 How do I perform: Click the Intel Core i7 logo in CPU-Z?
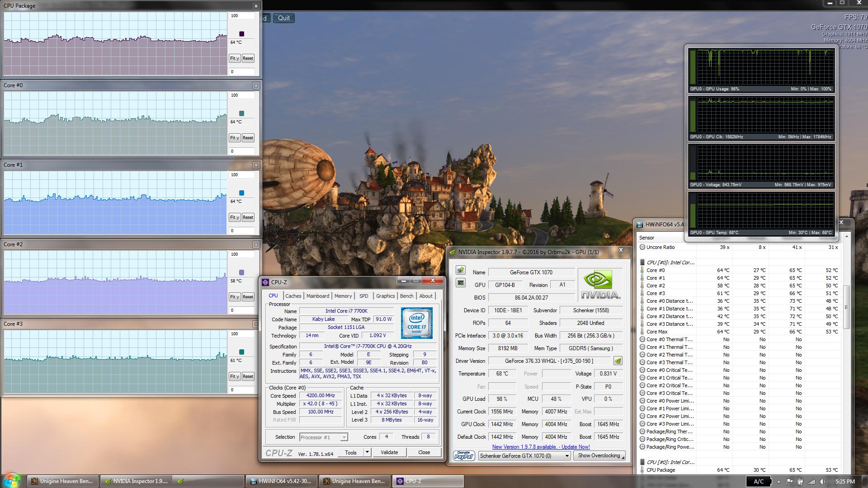coord(416,323)
